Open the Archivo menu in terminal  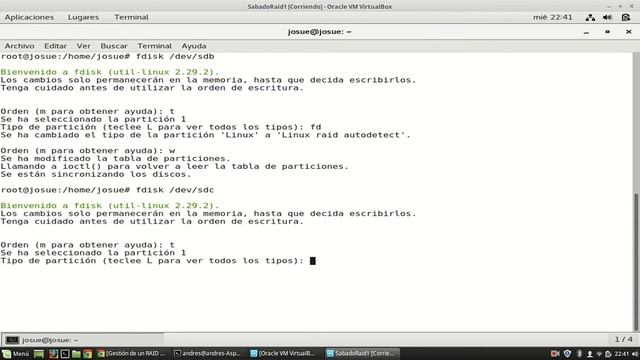pyautogui.click(x=19, y=46)
